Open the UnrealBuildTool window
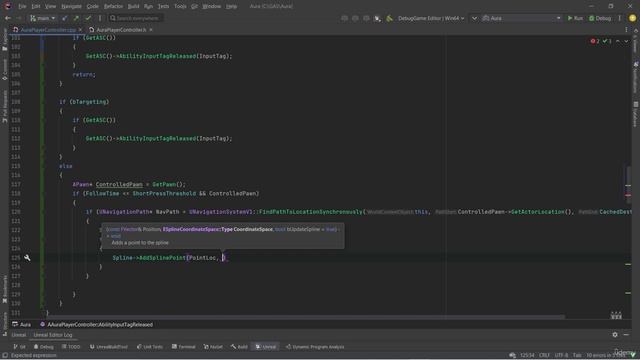640x360 pixels. click(x=109, y=347)
